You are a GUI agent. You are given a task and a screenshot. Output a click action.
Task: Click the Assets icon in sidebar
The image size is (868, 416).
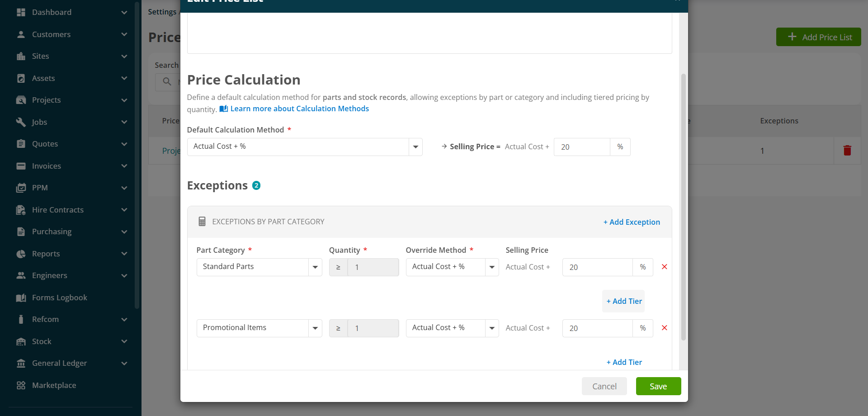point(21,78)
